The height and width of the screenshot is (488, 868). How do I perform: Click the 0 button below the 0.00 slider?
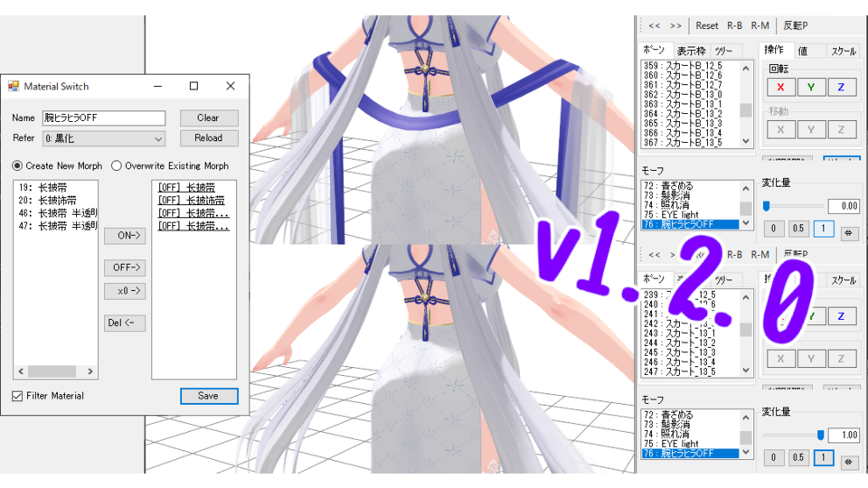tap(774, 229)
